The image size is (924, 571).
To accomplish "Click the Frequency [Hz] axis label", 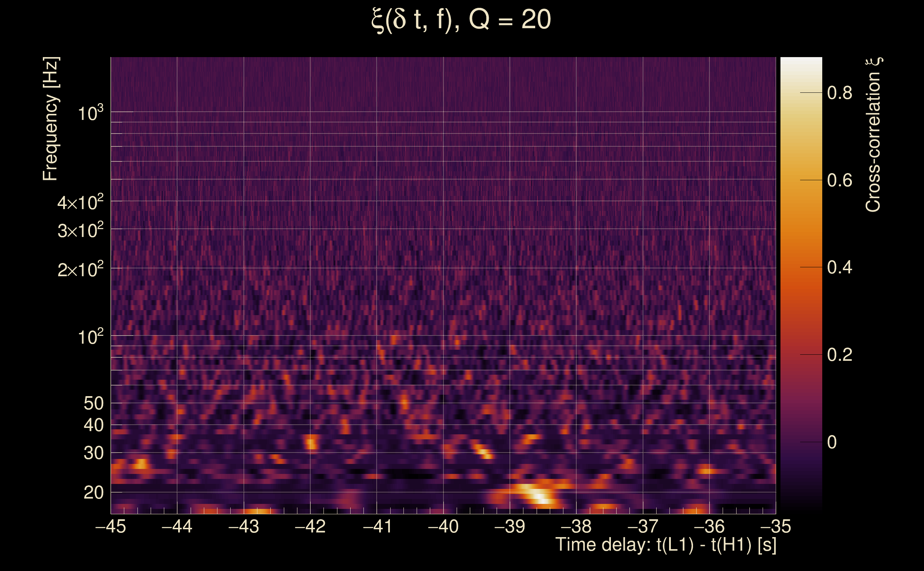I will click(50, 119).
